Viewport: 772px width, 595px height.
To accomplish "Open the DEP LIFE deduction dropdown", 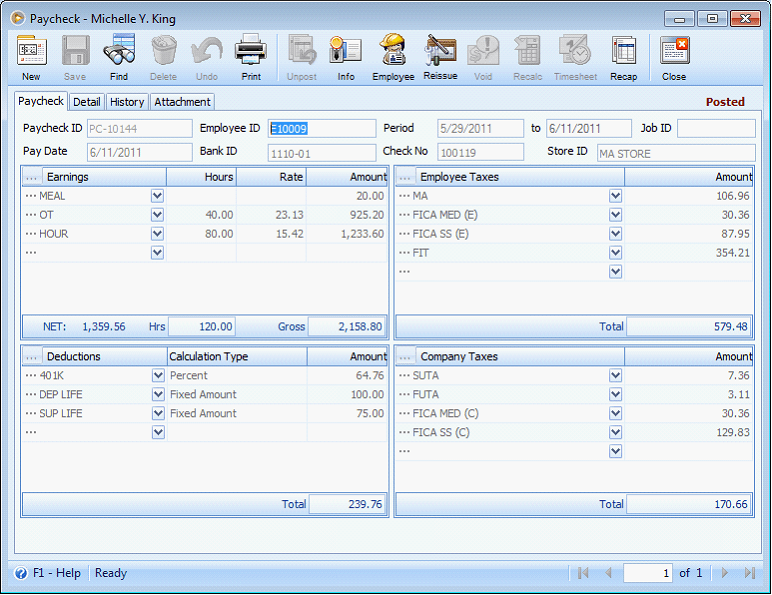I will click(x=158, y=394).
